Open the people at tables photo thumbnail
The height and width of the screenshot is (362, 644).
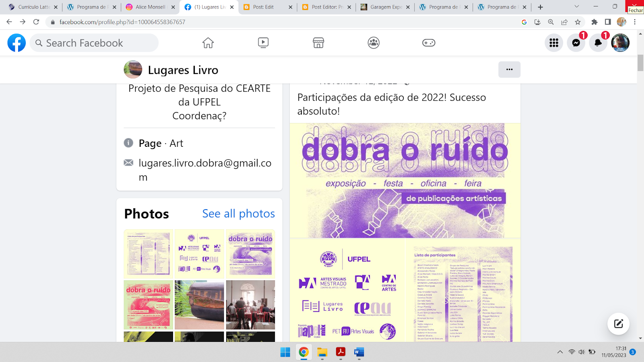(250, 305)
